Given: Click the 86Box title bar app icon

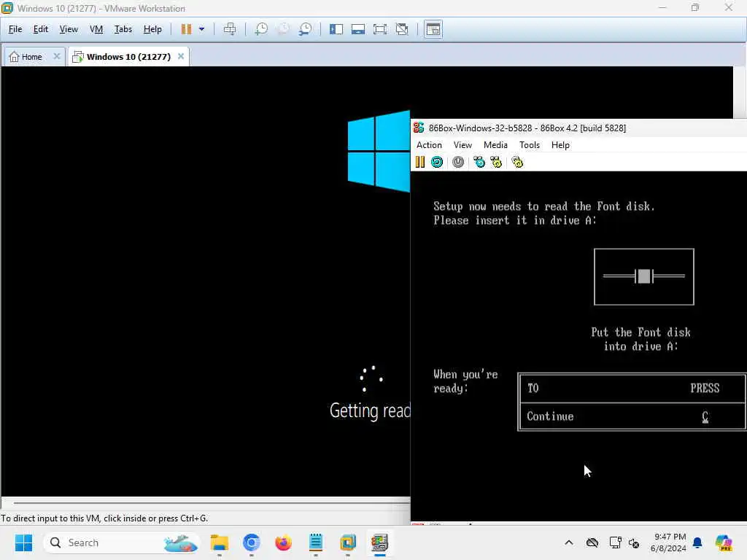Looking at the screenshot, I should (x=419, y=128).
